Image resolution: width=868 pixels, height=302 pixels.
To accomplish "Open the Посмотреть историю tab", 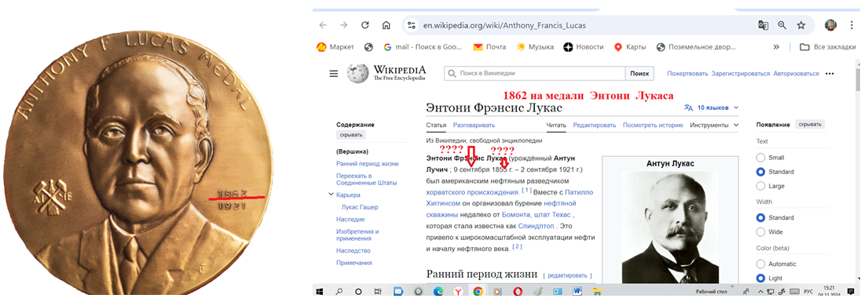I will tap(653, 126).
